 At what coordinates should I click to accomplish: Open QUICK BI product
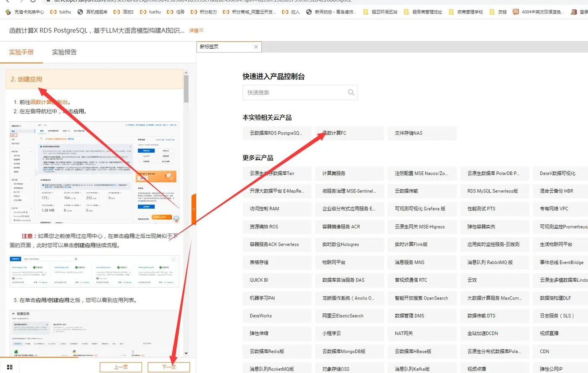(277, 280)
